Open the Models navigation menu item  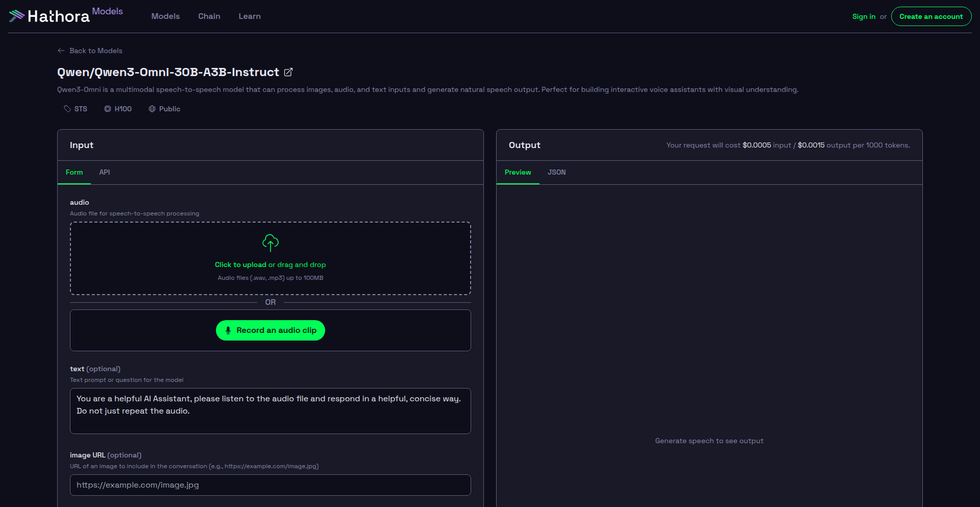pyautogui.click(x=165, y=16)
